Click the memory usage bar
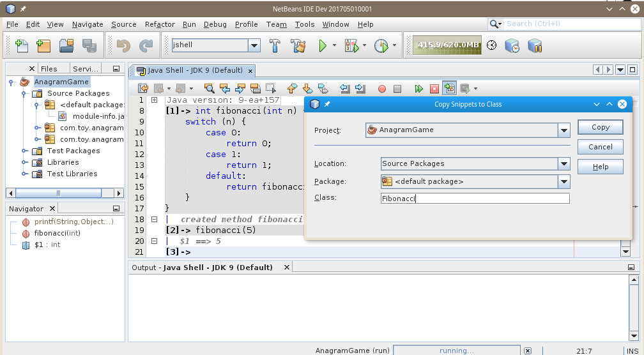This screenshot has height=355, width=644. pyautogui.click(x=447, y=45)
